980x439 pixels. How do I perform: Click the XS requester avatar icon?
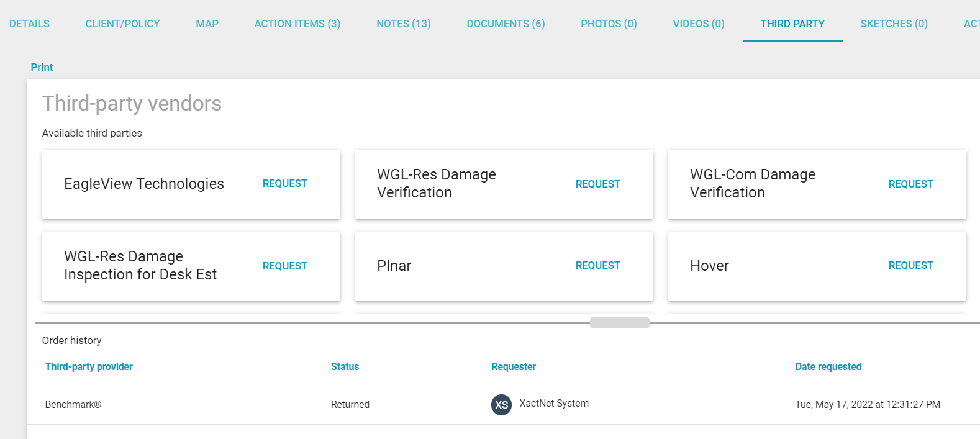click(x=501, y=404)
